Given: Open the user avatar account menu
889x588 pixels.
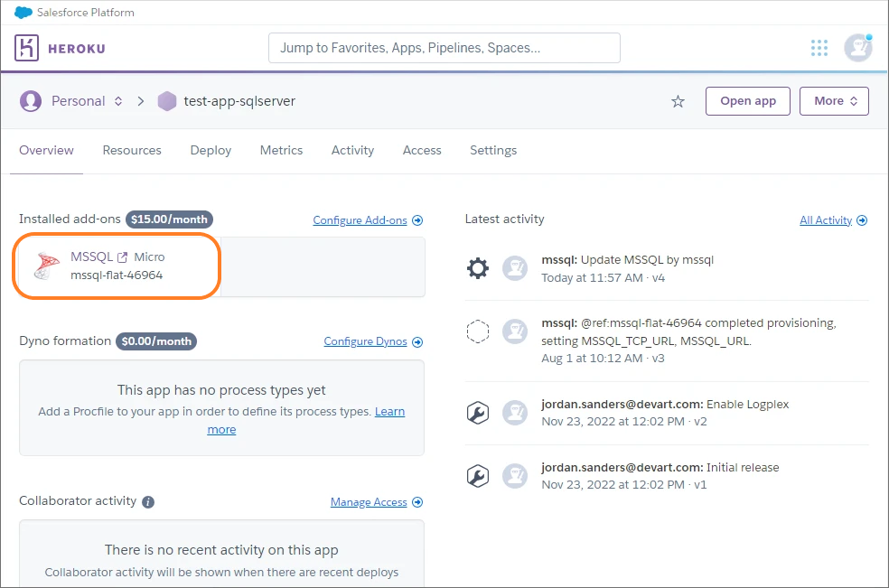Looking at the screenshot, I should tap(857, 48).
